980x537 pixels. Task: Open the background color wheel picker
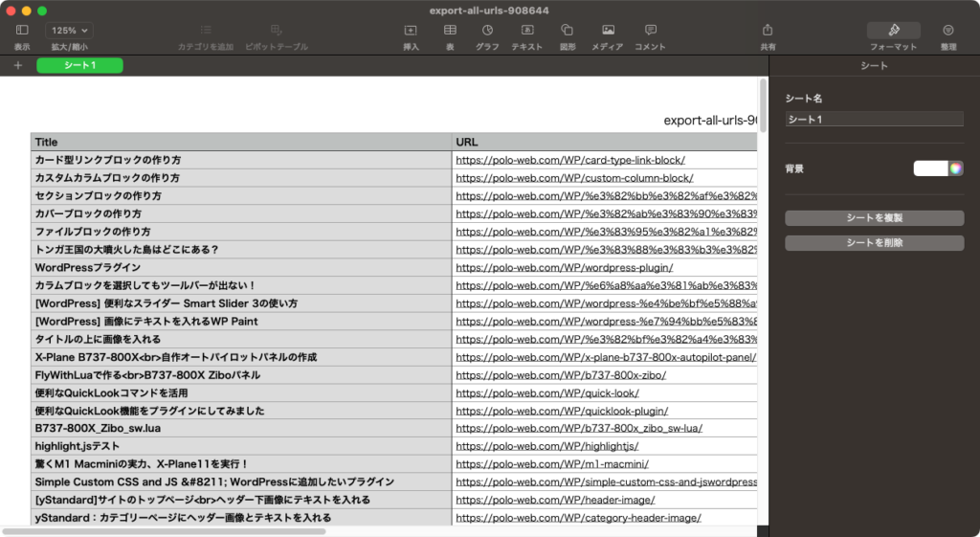pos(955,168)
